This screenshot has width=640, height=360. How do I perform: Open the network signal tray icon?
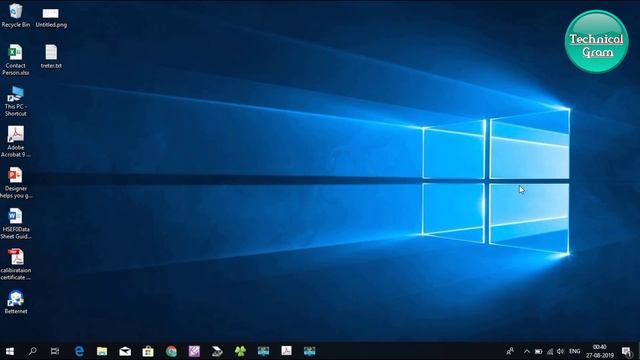pos(550,351)
